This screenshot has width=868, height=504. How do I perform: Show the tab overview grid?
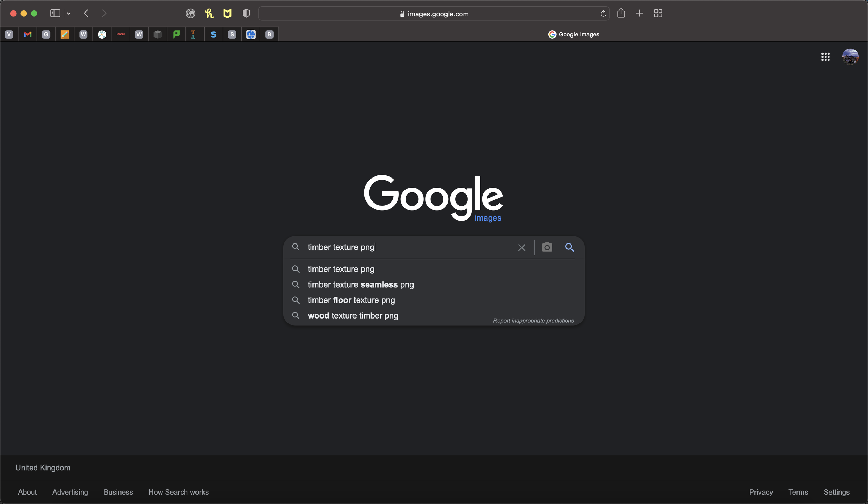658,13
